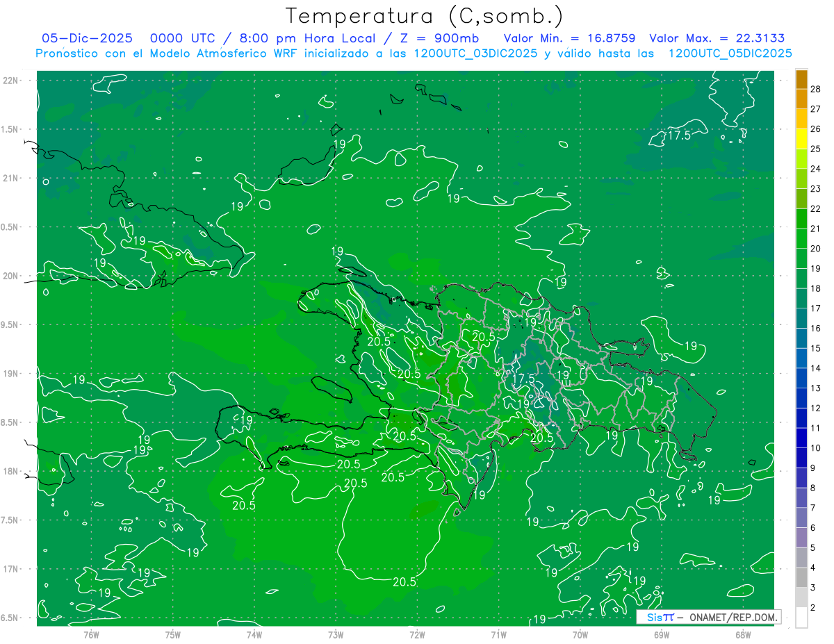834x644 pixels.
Task: Click legend value 3
Action: tap(813, 588)
